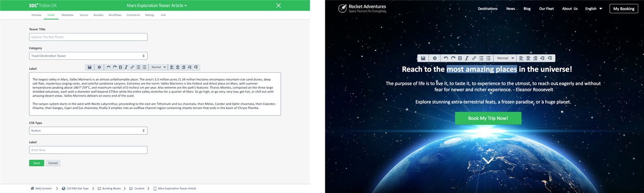Image resolution: width=644 pixels, height=193 pixels.
Task: Click cancel (x) icon in Tridion Label toolbar
Action: (99, 67)
